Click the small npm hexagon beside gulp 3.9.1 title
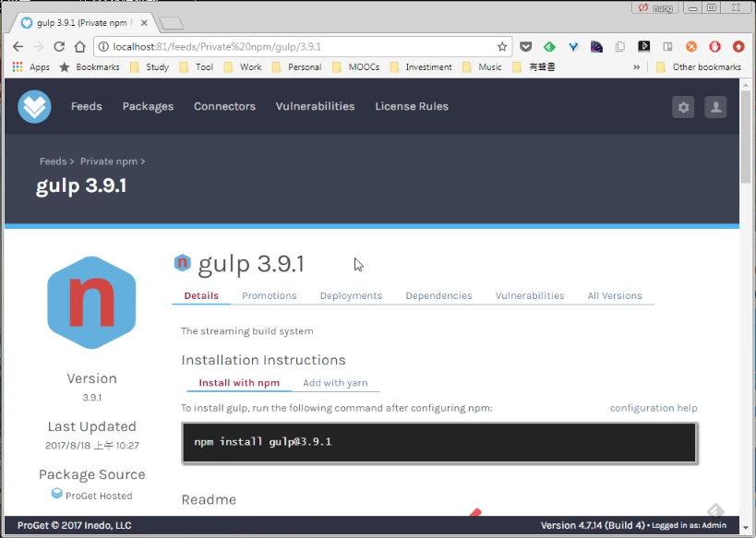This screenshot has width=756, height=538. click(x=182, y=263)
